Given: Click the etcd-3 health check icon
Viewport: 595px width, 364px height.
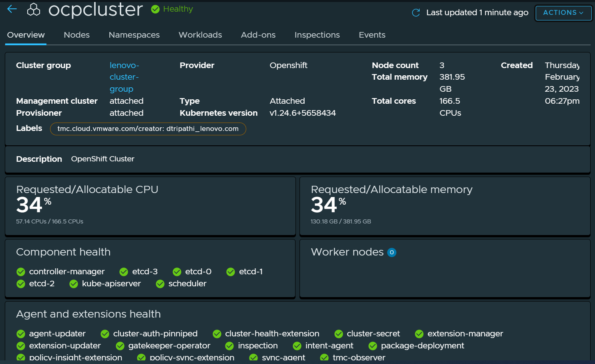Looking at the screenshot, I should (x=124, y=272).
